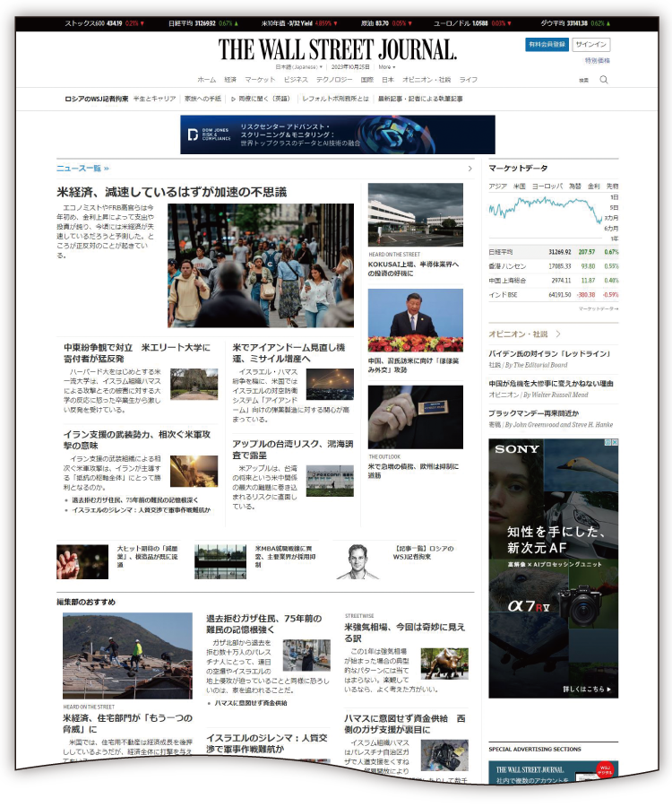Open the マーケットデータ→ link below table
Screen dimensions: 672x807
tap(599, 308)
